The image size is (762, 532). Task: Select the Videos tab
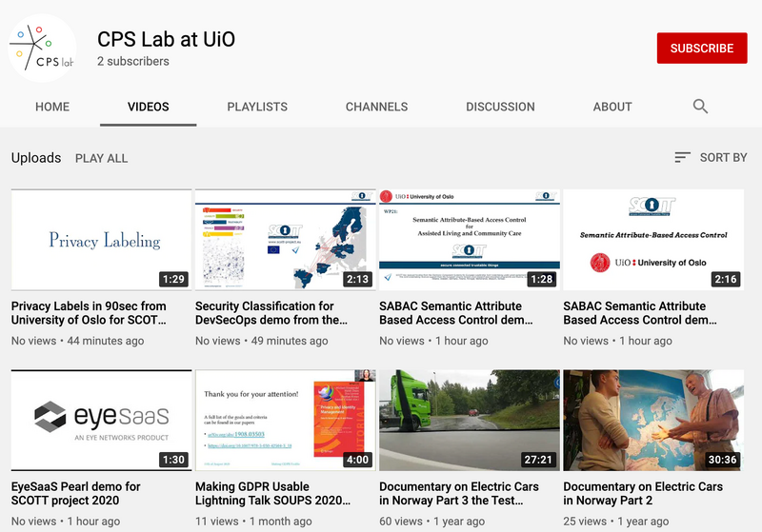click(149, 107)
